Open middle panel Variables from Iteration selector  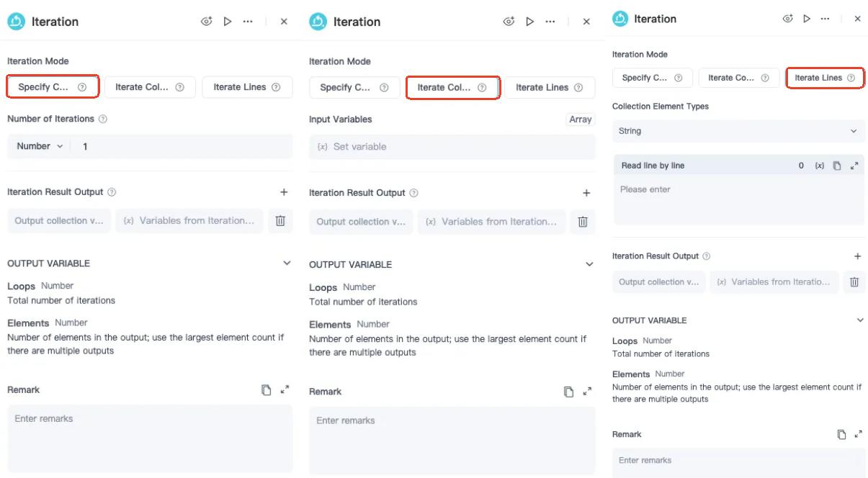[492, 222]
